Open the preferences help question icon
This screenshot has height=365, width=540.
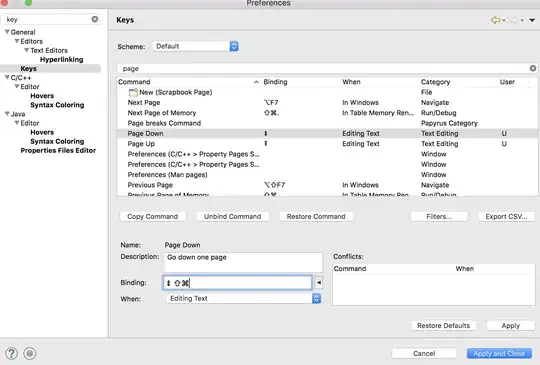point(11,353)
